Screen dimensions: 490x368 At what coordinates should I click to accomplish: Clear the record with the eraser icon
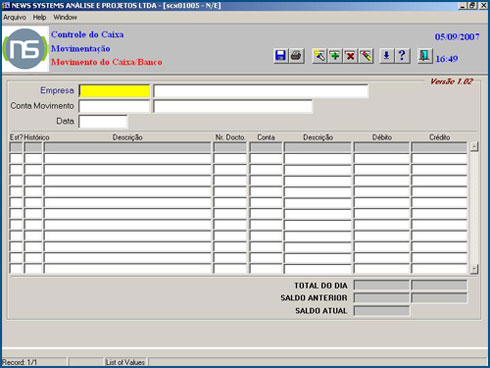366,55
